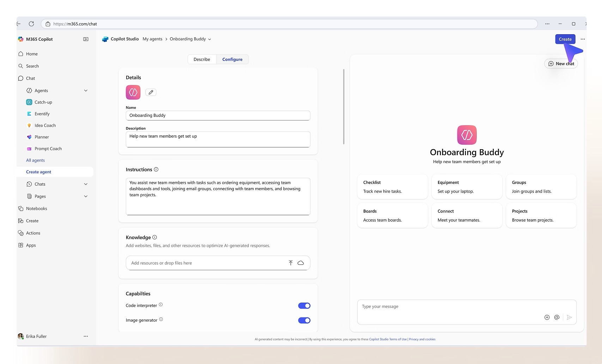The image size is (602, 364).
Task: Open the Onboarding Buddy breadcrumb dropdown
Action: 209,39
